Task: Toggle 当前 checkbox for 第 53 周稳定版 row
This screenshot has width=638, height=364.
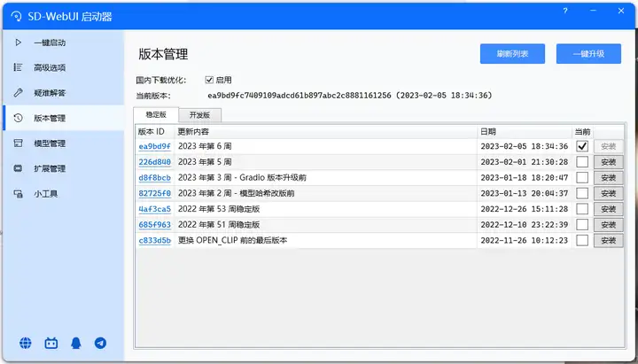Action: pyautogui.click(x=582, y=209)
